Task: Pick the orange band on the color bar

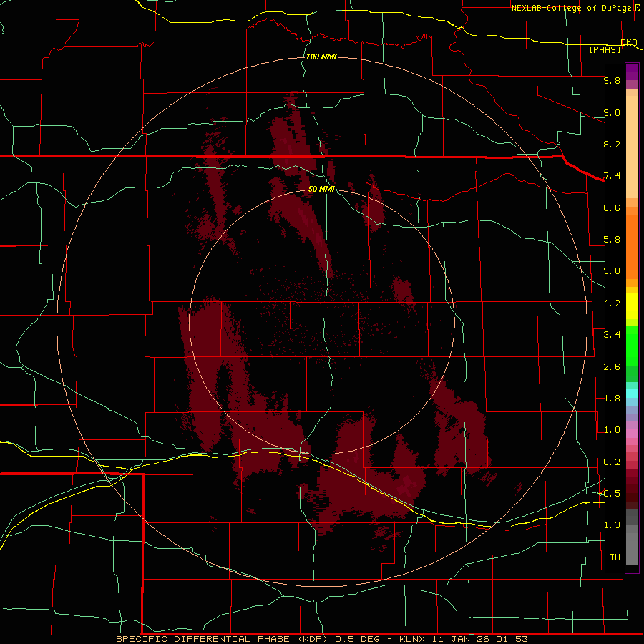Action: pyautogui.click(x=632, y=246)
